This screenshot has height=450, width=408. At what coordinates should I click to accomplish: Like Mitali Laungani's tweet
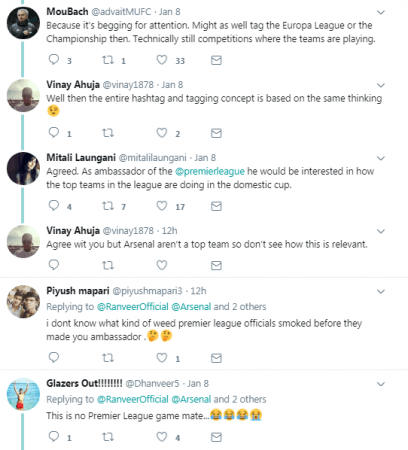pos(162,206)
